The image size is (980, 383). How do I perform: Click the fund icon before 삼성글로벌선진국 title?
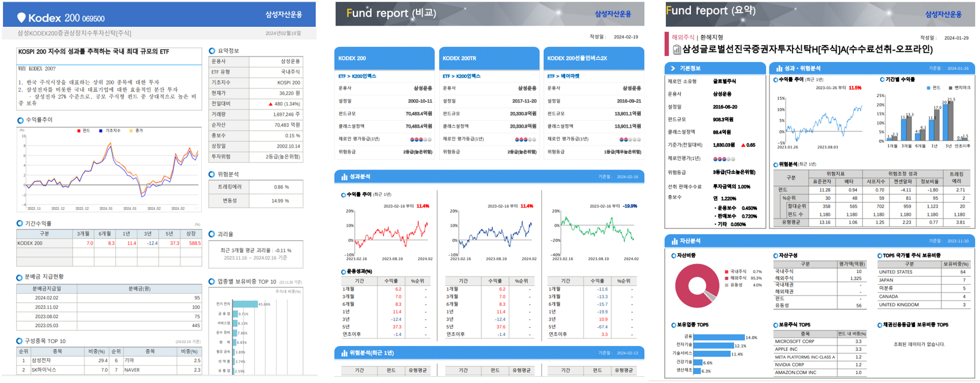click(x=677, y=50)
